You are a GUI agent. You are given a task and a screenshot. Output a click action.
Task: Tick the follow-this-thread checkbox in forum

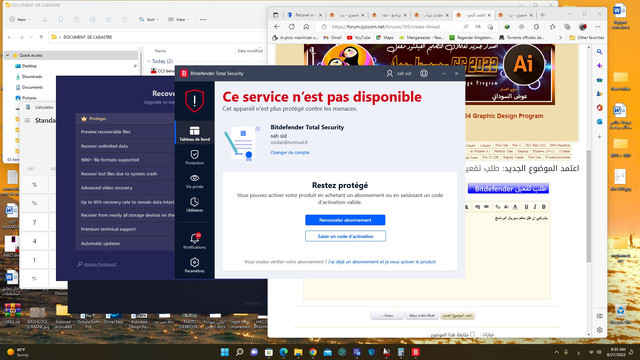click(x=472, y=334)
